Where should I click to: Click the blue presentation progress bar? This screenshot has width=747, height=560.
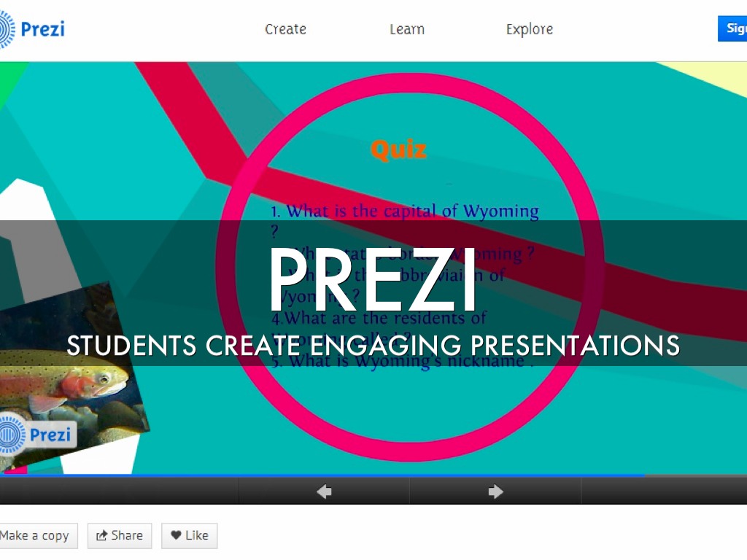322,475
